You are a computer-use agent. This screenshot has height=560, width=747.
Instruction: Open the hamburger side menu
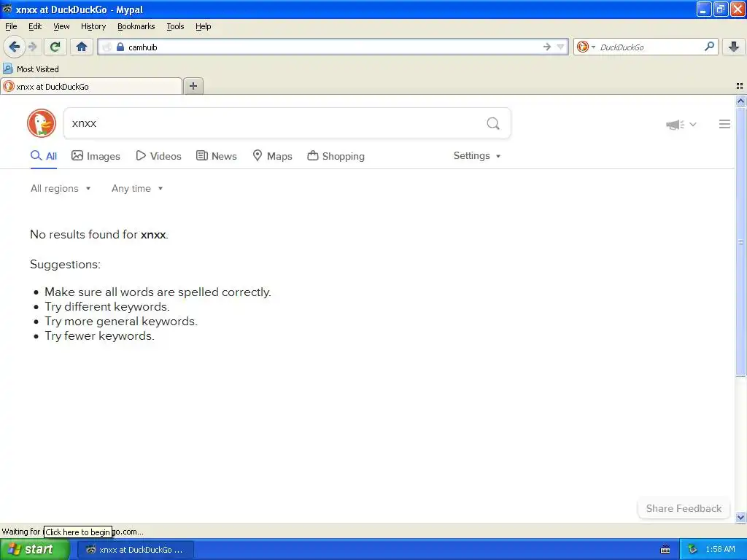[x=724, y=124]
